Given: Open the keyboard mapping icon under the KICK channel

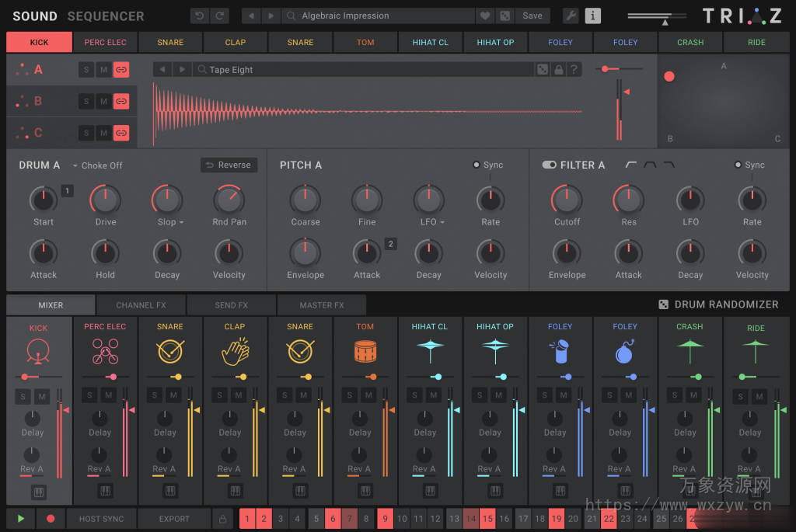Looking at the screenshot, I should point(37,492).
